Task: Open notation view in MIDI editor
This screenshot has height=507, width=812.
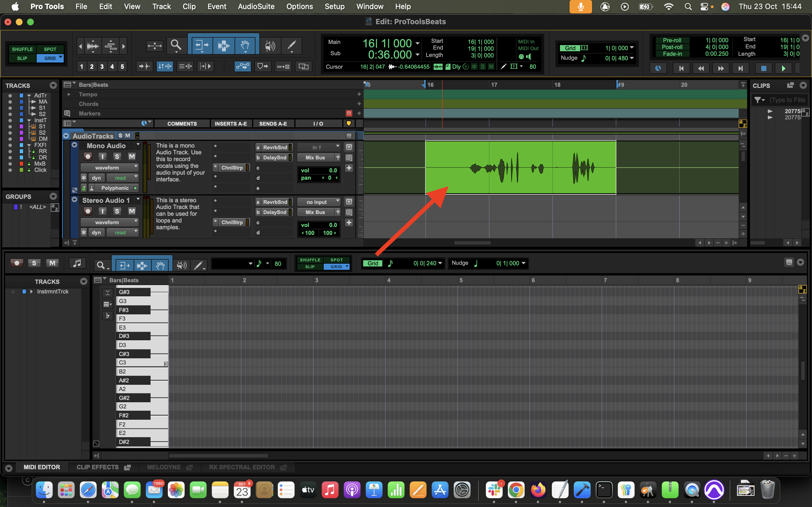Action: 77,263
